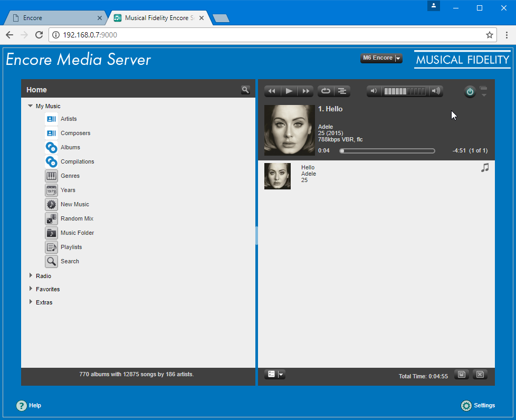Collapse the My Music section
The height and width of the screenshot is (420, 516).
[31, 106]
